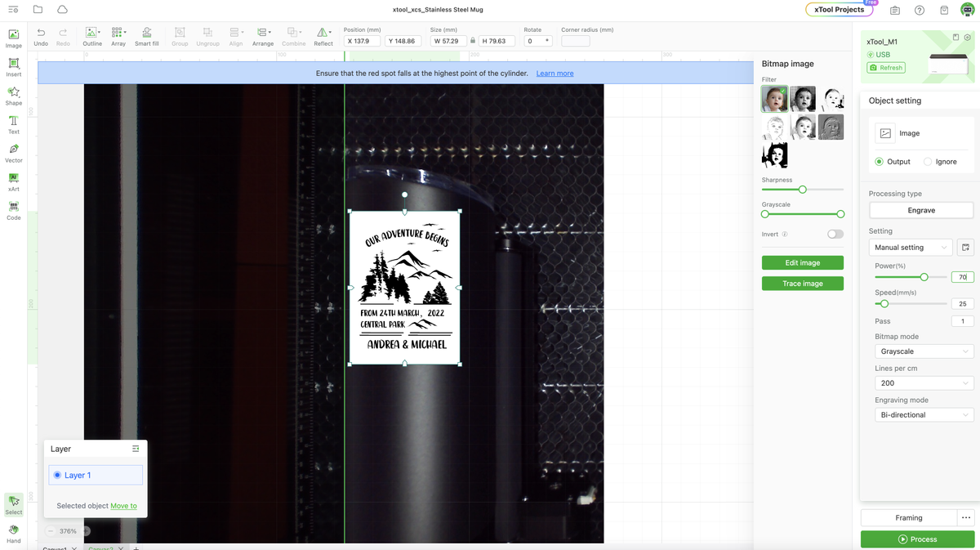The image size is (980, 550).
Task: Select the Ignore radio button
Action: pos(928,162)
